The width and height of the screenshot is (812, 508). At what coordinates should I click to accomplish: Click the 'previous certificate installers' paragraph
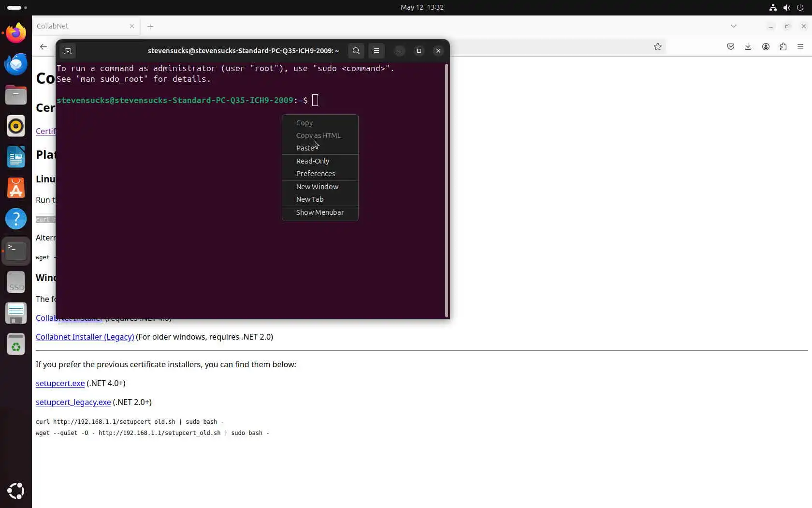click(166, 364)
